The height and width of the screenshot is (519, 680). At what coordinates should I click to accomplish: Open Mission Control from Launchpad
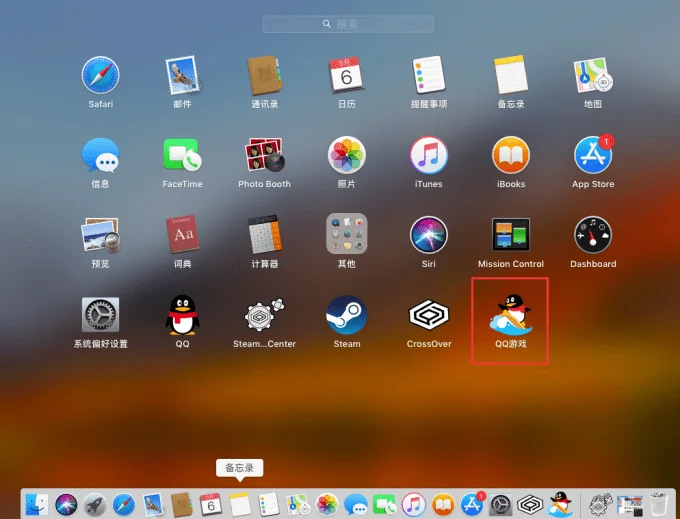[x=511, y=235]
